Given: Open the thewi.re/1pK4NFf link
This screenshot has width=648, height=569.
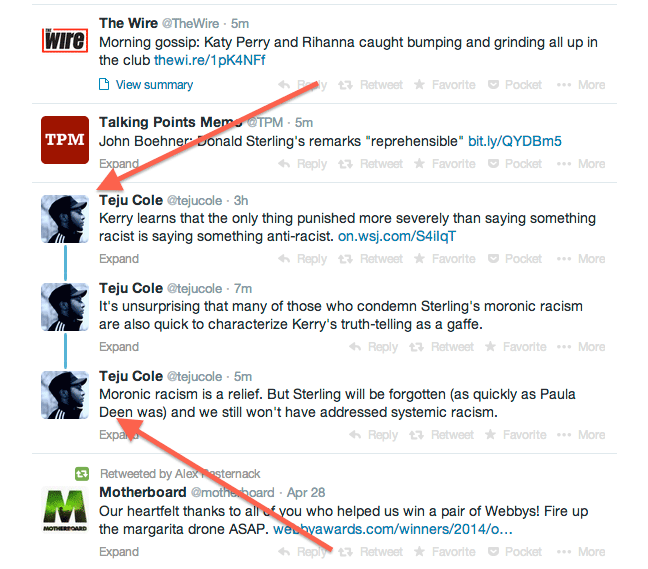Looking at the screenshot, I should click(210, 60).
